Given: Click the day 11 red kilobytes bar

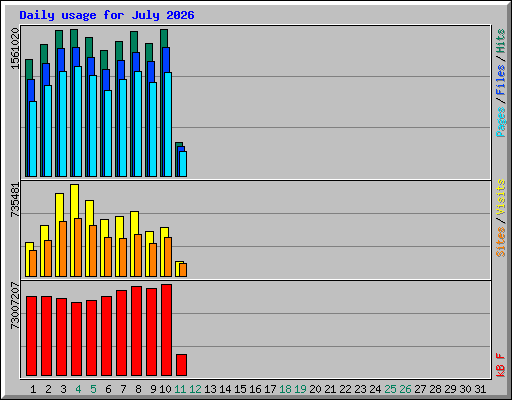Looking at the screenshot, I should coord(181,365).
